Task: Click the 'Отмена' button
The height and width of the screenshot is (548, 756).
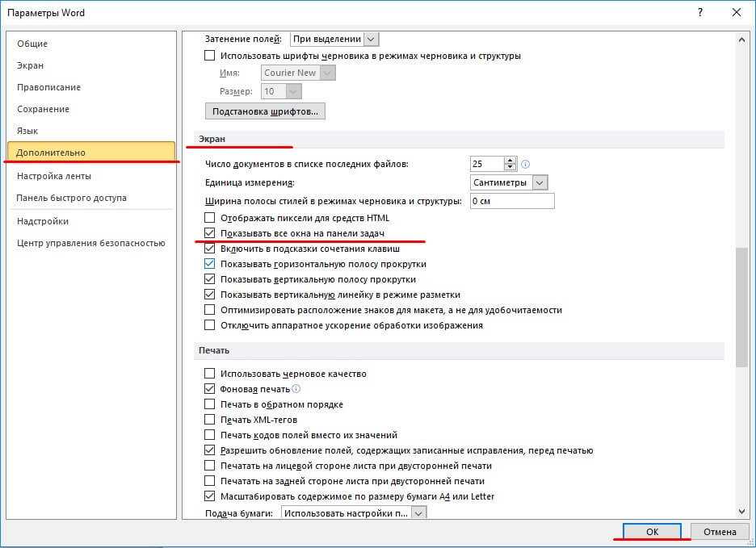Action: [x=719, y=531]
